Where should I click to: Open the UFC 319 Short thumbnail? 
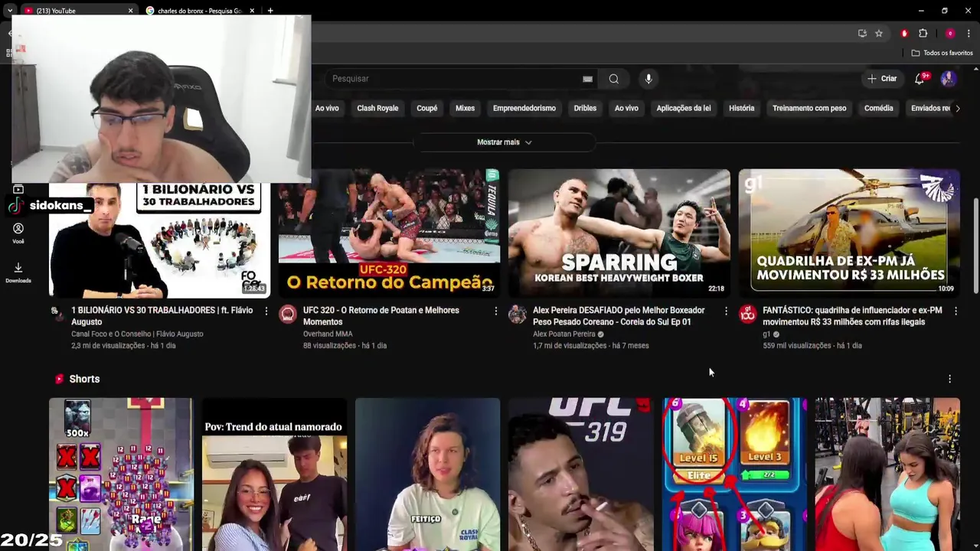pyautogui.click(x=580, y=474)
